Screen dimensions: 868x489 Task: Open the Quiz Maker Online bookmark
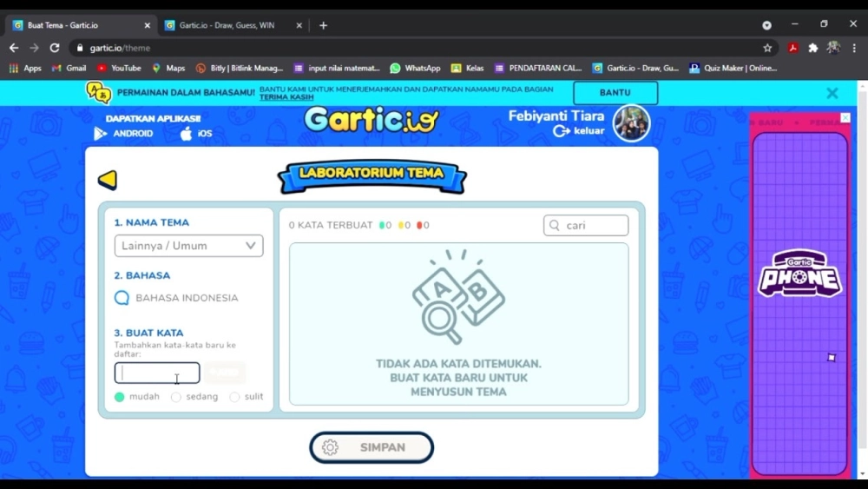click(x=733, y=68)
